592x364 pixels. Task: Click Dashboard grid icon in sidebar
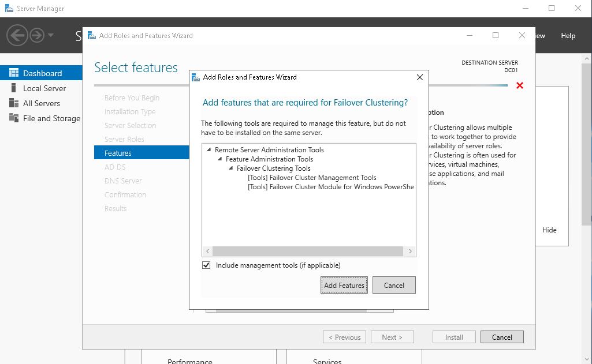[x=14, y=73]
